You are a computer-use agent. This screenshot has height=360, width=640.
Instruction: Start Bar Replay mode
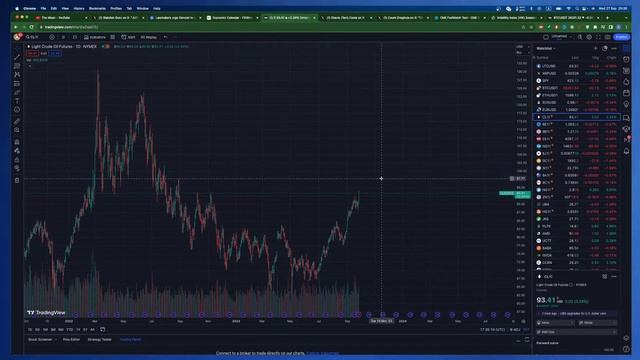[149, 37]
